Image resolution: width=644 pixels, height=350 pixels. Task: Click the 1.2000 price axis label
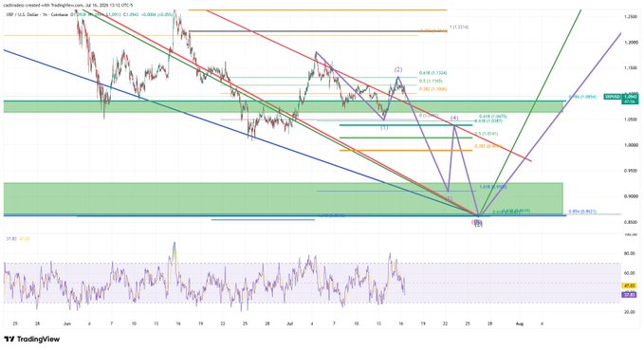[631, 43]
